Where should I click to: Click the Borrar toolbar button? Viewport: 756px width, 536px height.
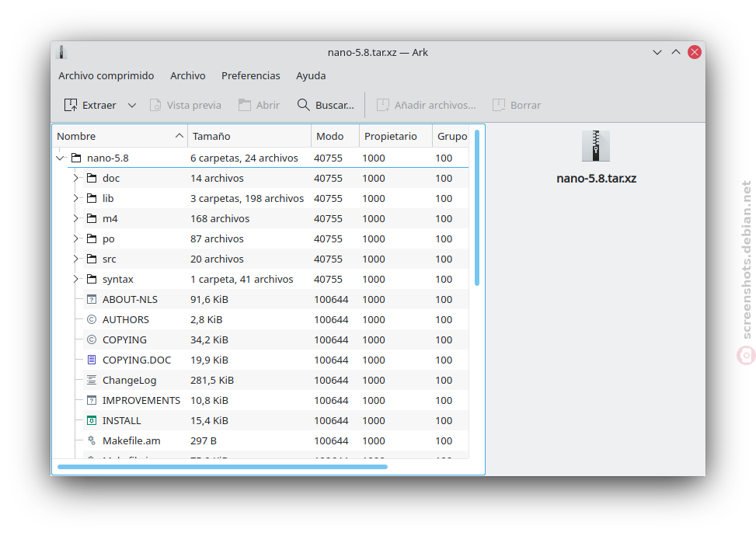coord(517,105)
